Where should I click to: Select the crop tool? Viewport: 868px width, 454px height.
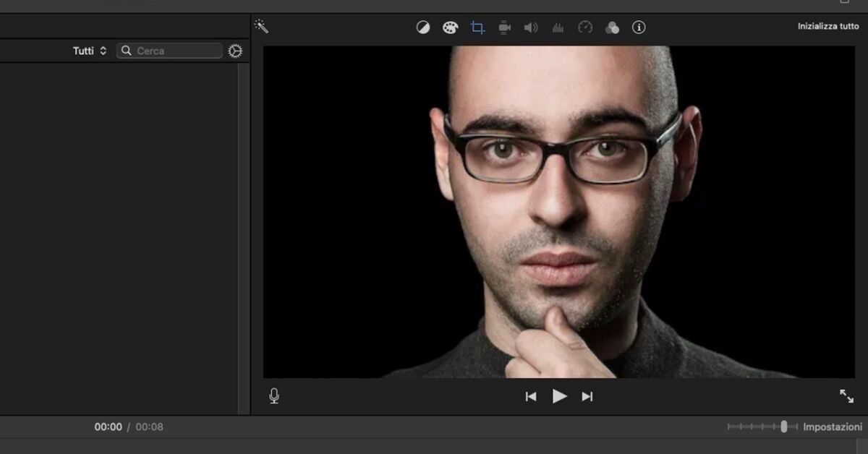(477, 27)
